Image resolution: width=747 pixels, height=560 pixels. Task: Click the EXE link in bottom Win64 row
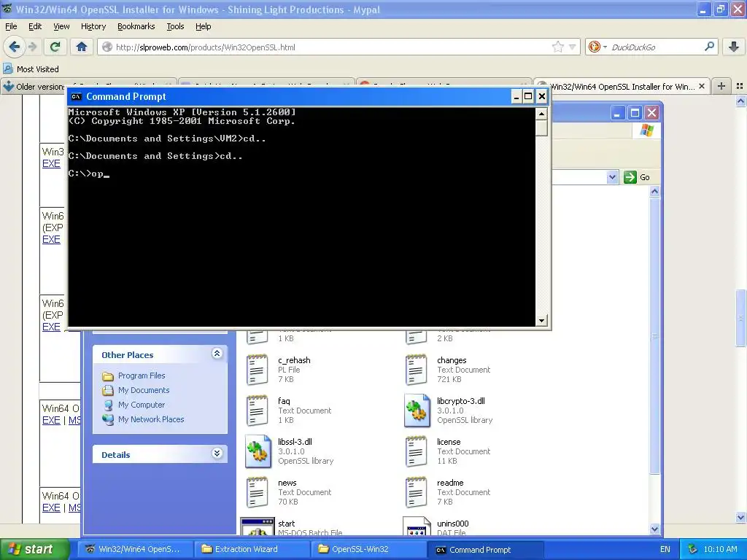(x=51, y=507)
